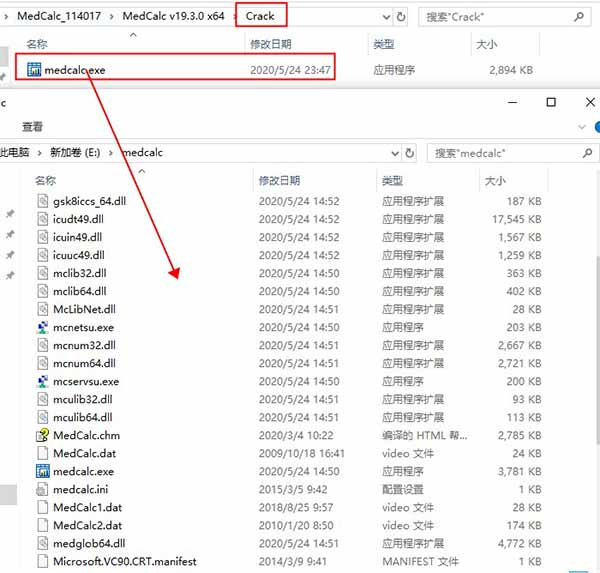This screenshot has width=600, height=573.
Task: Select the mcnum64.dll file icon
Action: [x=42, y=363]
